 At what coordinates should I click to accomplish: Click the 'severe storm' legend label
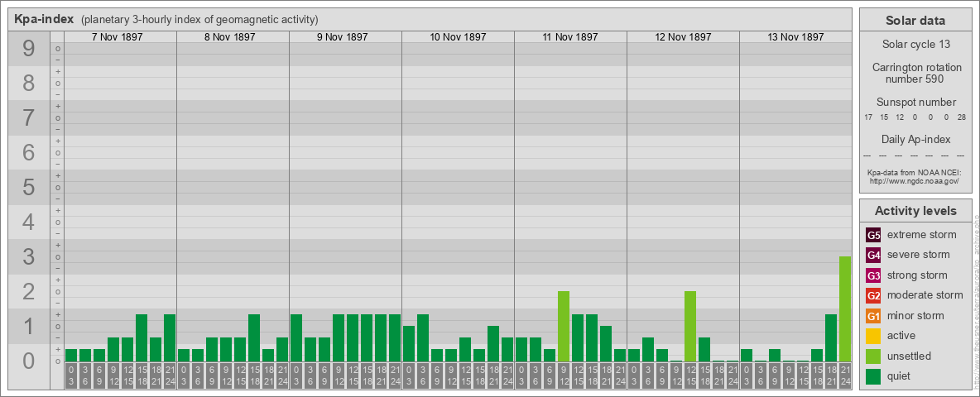click(919, 255)
